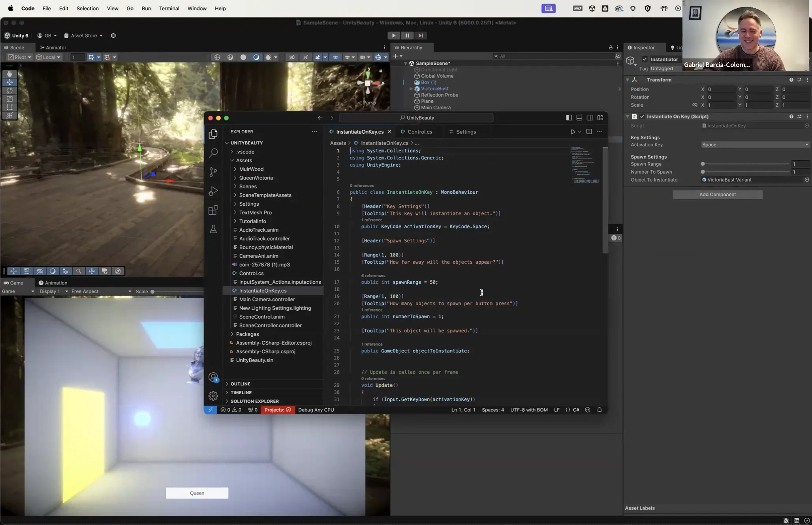Click the Pause button in Unity toolbar
812x525 pixels.
tap(407, 35)
